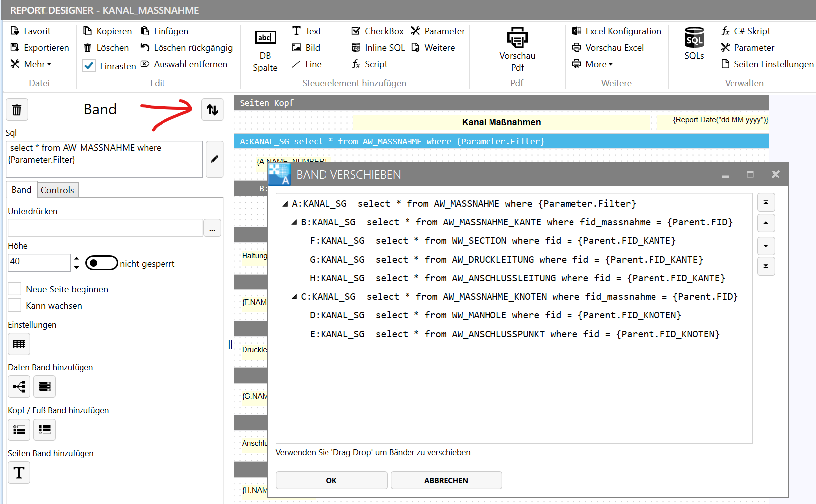816x504 pixels.
Task: Add a Script control element
Action: 370,64
